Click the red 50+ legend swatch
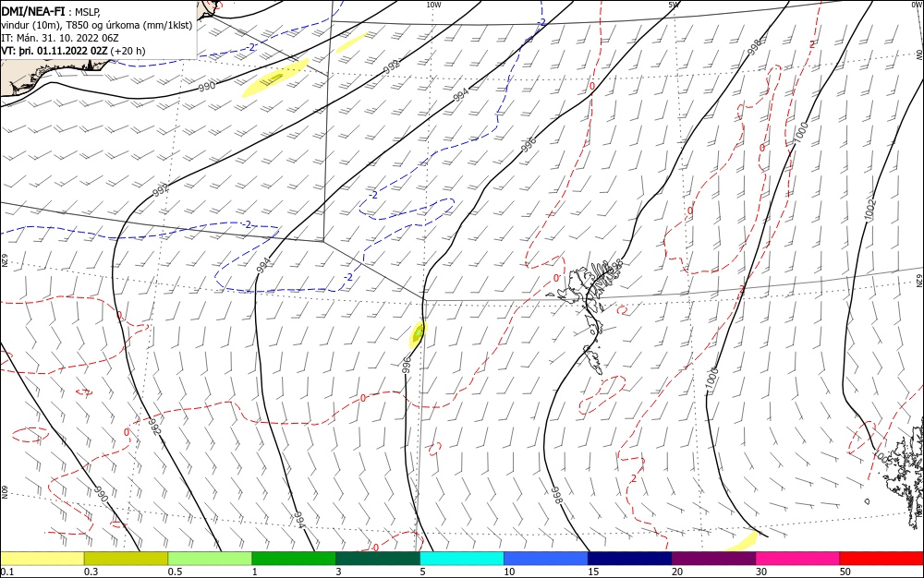This screenshot has height=578, width=924. coord(881,559)
